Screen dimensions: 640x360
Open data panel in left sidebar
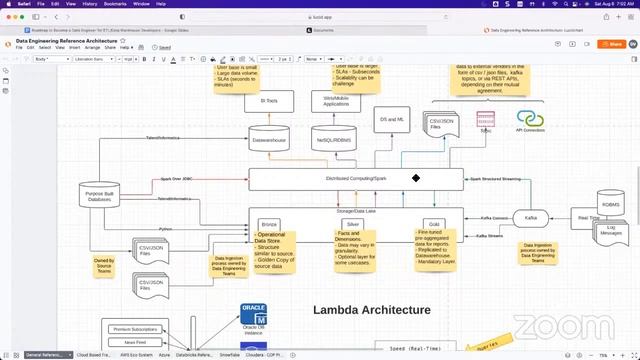(6, 91)
